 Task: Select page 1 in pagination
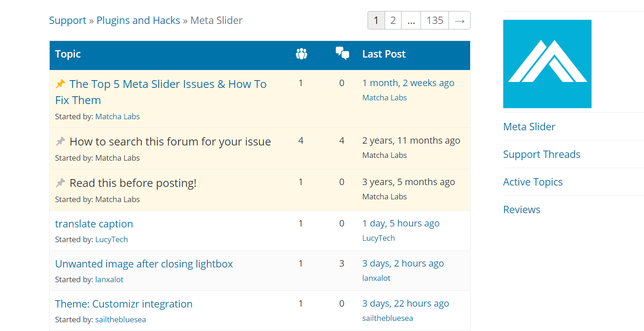click(x=376, y=20)
